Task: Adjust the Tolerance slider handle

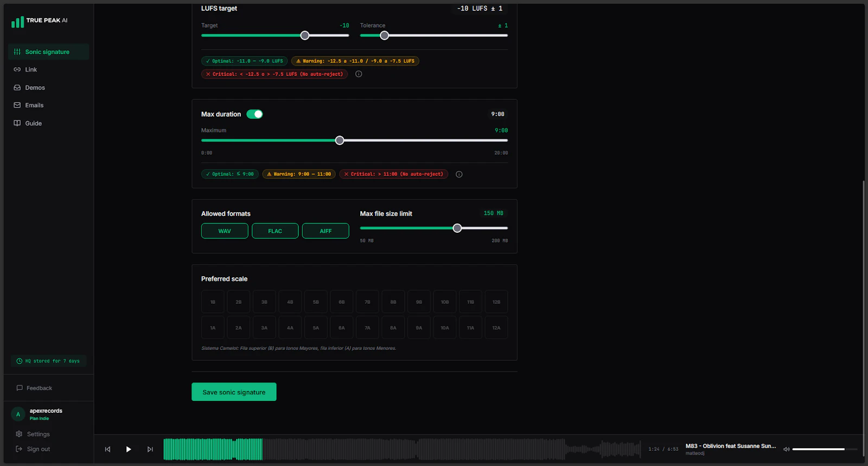Action: tap(384, 35)
